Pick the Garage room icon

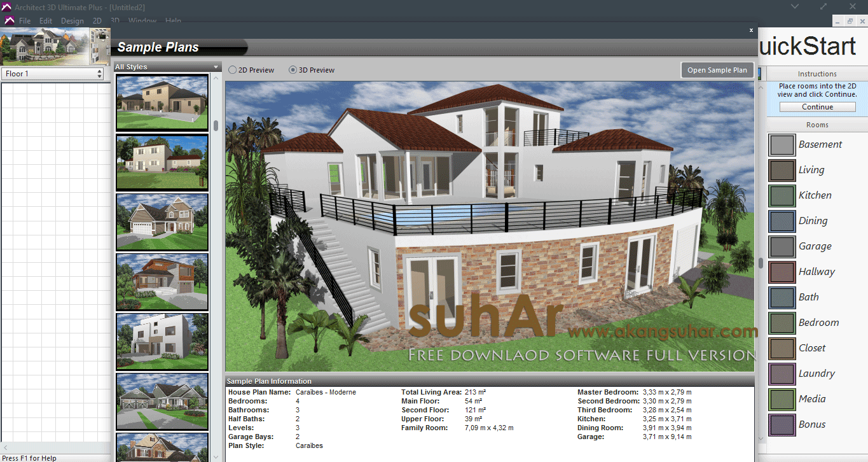pos(782,246)
